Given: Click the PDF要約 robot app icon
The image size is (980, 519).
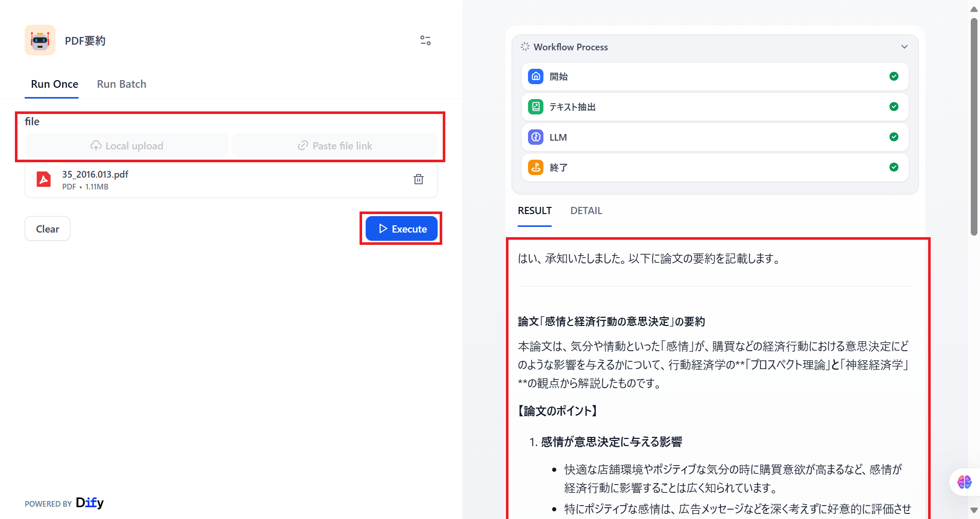Looking at the screenshot, I should [40, 40].
